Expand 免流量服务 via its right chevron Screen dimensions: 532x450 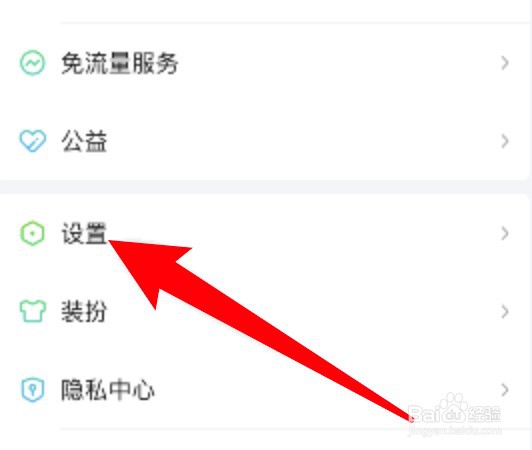point(505,63)
